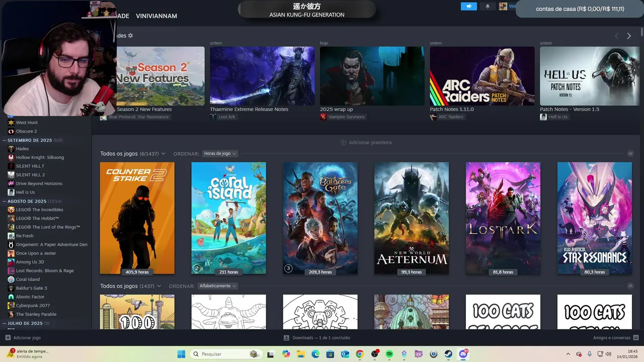
Task: Open the 2025 wrap up news thumbnail
Action: pos(372,76)
